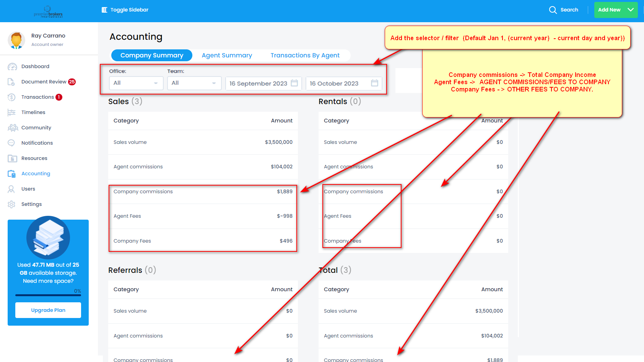The height and width of the screenshot is (362, 644).
Task: Select the Company Summary tab
Action: pos(152,55)
